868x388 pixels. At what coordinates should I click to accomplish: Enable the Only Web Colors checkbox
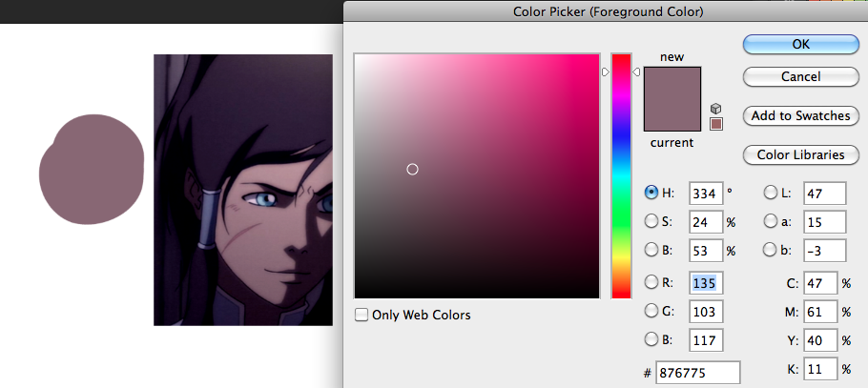pyautogui.click(x=362, y=315)
